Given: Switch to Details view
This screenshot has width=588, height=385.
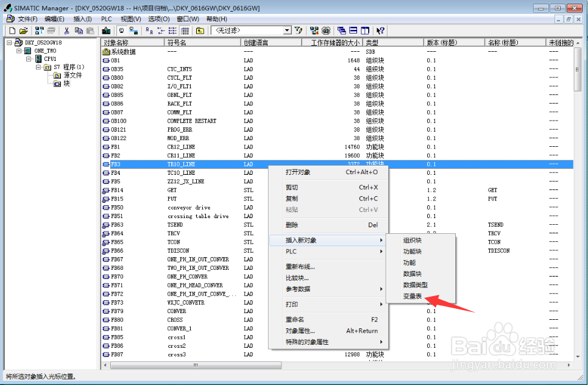Looking at the screenshot, I should tap(185, 30).
